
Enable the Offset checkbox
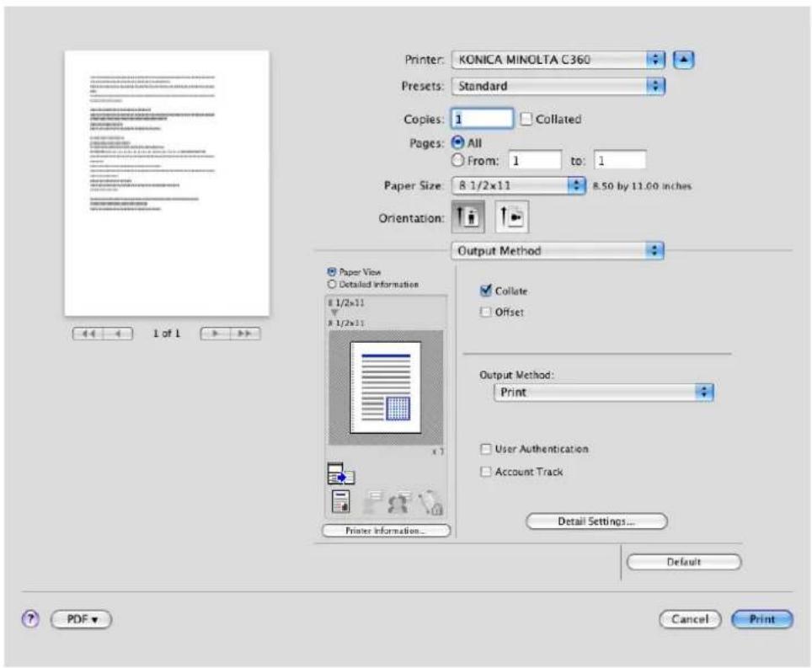pos(485,312)
